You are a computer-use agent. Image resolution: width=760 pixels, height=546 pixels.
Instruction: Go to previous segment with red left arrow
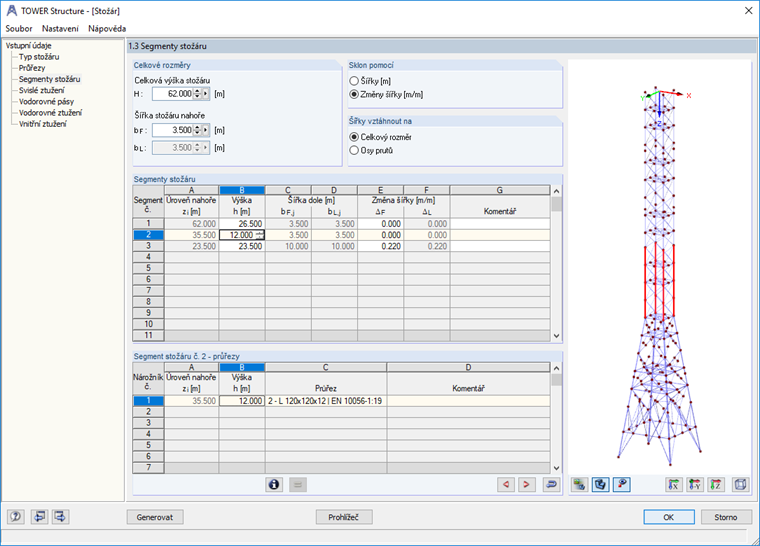[x=506, y=484]
